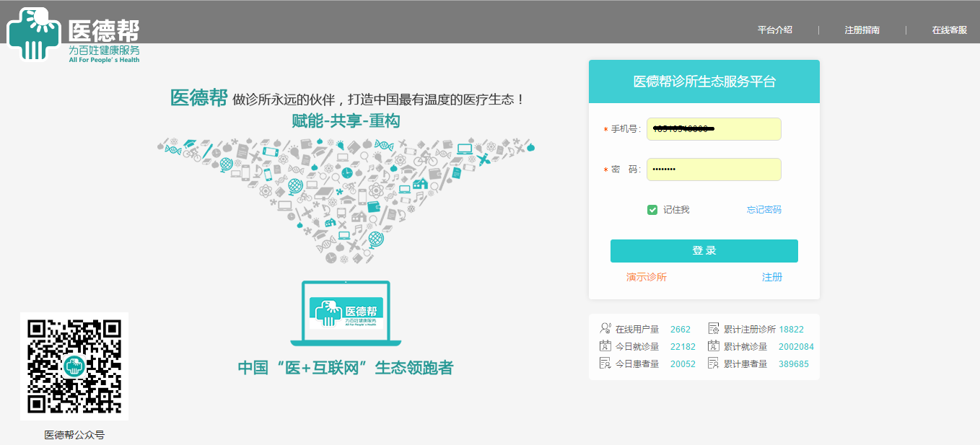Click the 记住我 label text
This screenshot has height=445, width=980.
[676, 210]
